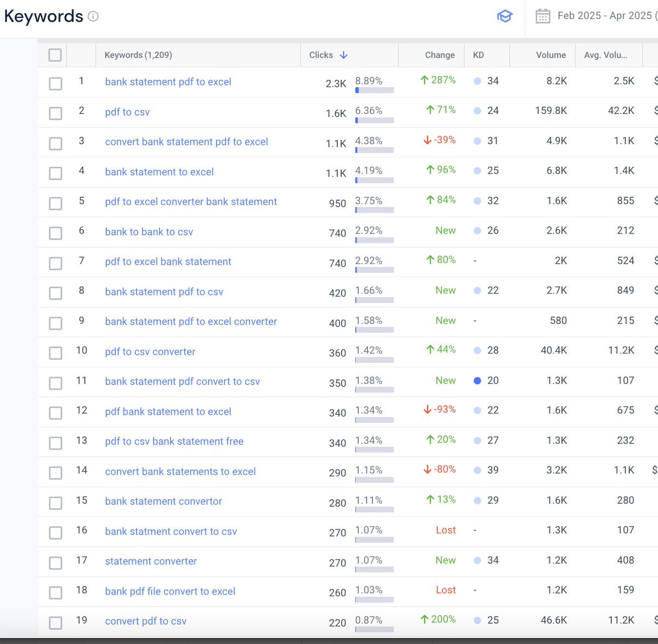This screenshot has height=644, width=658.
Task: Toggle the select-all checkbox in header
Action: tap(55, 55)
